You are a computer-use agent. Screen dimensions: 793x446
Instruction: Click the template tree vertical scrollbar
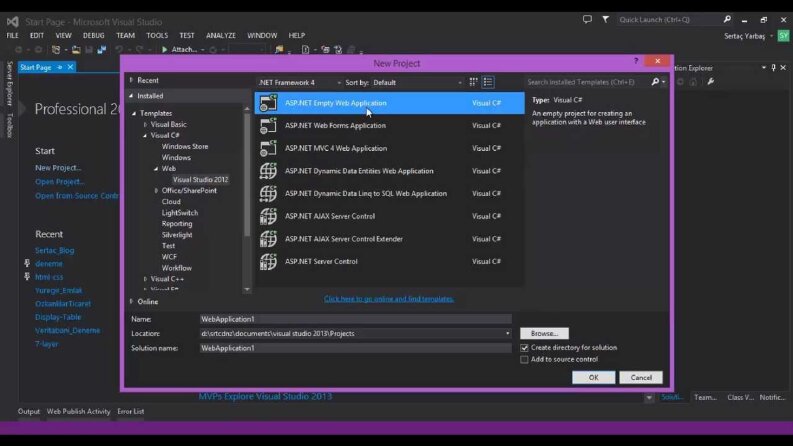click(x=247, y=198)
